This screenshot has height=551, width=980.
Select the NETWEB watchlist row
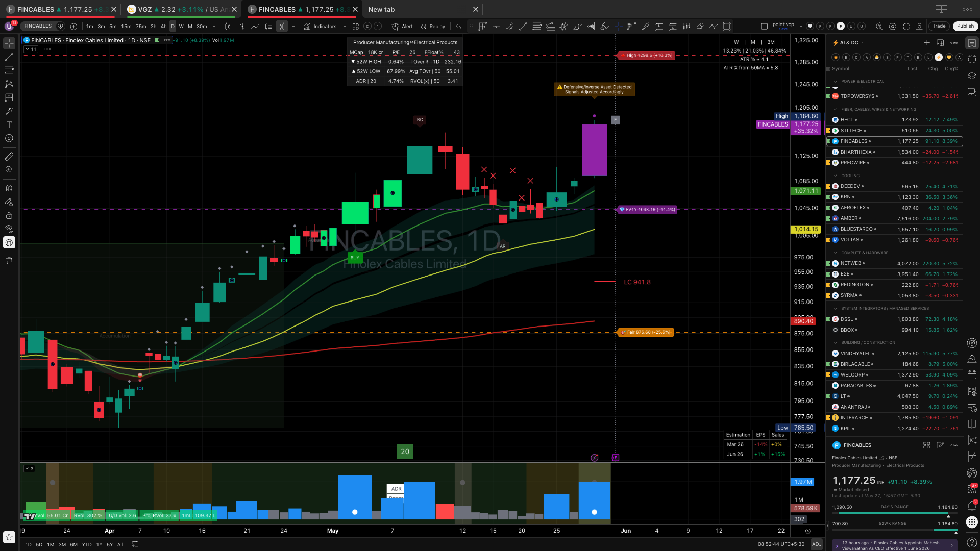pyautogui.click(x=894, y=263)
